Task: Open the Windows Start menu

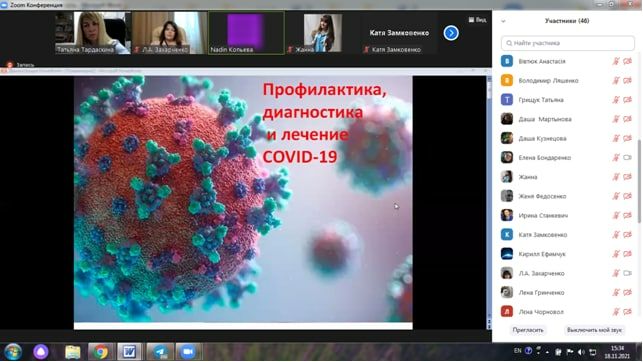Action: pos(13,352)
